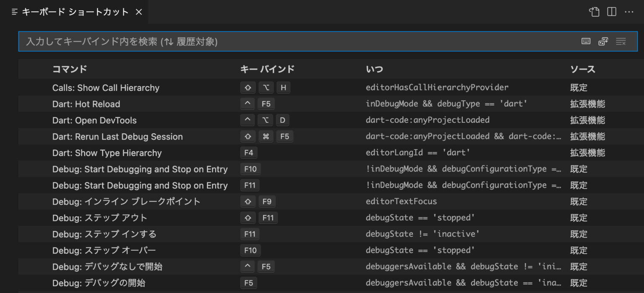
Task: Clear the keybindings search filter icon
Action: [x=621, y=41]
